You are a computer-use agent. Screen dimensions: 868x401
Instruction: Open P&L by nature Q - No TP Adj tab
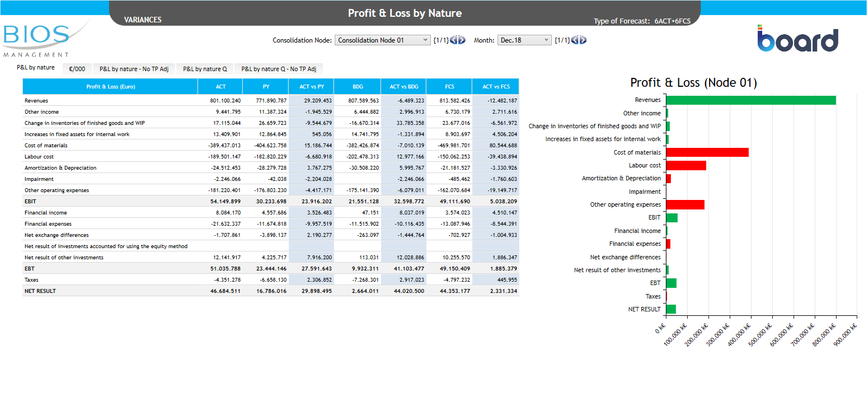[x=279, y=69]
